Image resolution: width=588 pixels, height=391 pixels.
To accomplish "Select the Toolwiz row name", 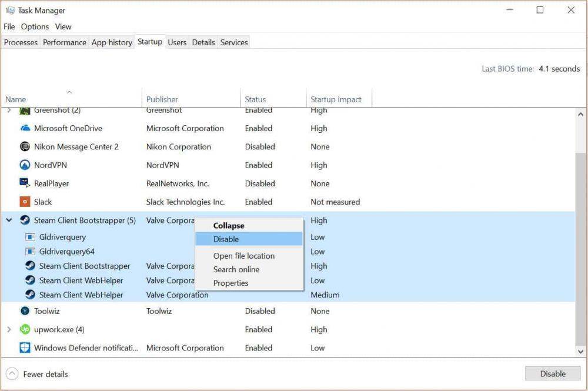I will click(46, 311).
